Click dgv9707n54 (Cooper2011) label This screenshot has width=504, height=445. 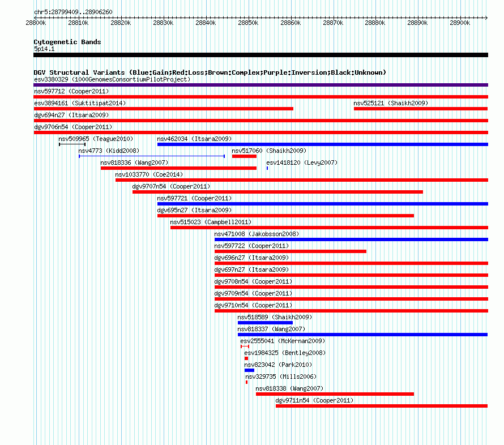(x=172, y=186)
